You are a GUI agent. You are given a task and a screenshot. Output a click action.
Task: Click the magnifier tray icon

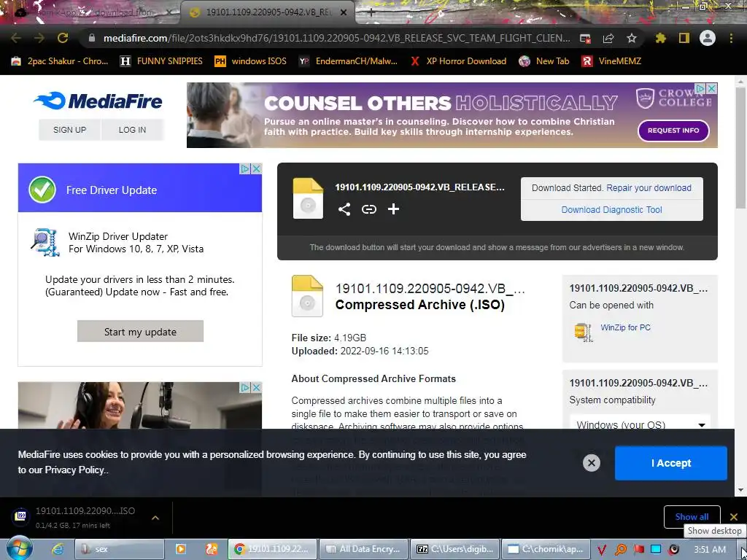pos(621,550)
